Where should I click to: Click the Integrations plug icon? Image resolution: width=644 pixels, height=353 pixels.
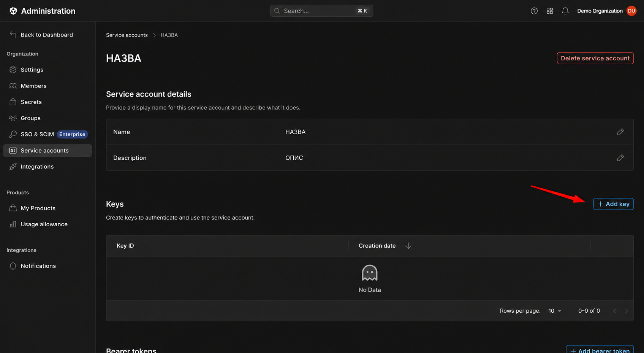coord(13,167)
